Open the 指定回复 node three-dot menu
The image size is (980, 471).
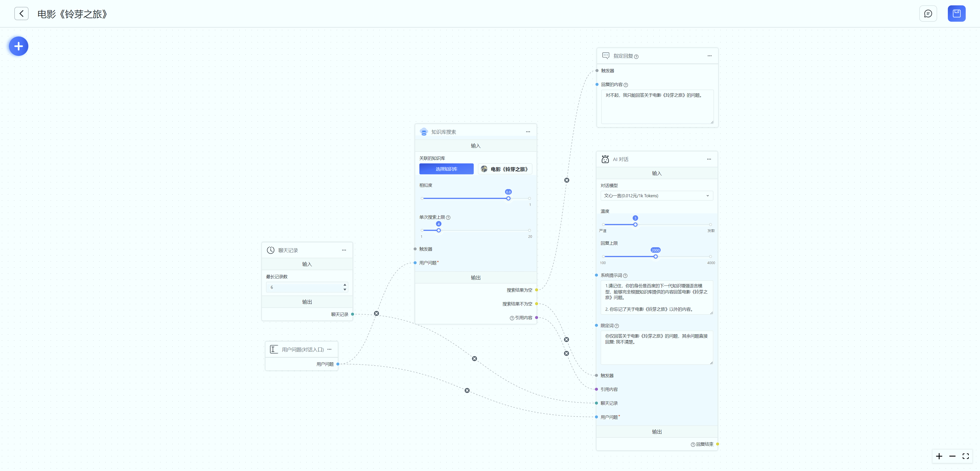709,56
